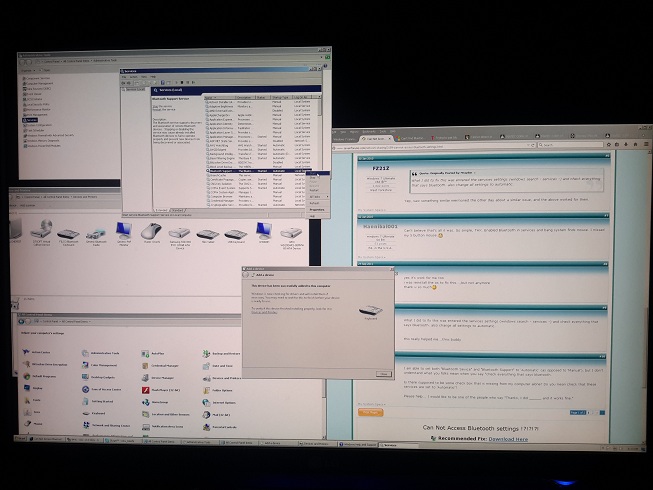Click back button in All Control Panel Items
The height and width of the screenshot is (490, 653).
(x=21, y=321)
